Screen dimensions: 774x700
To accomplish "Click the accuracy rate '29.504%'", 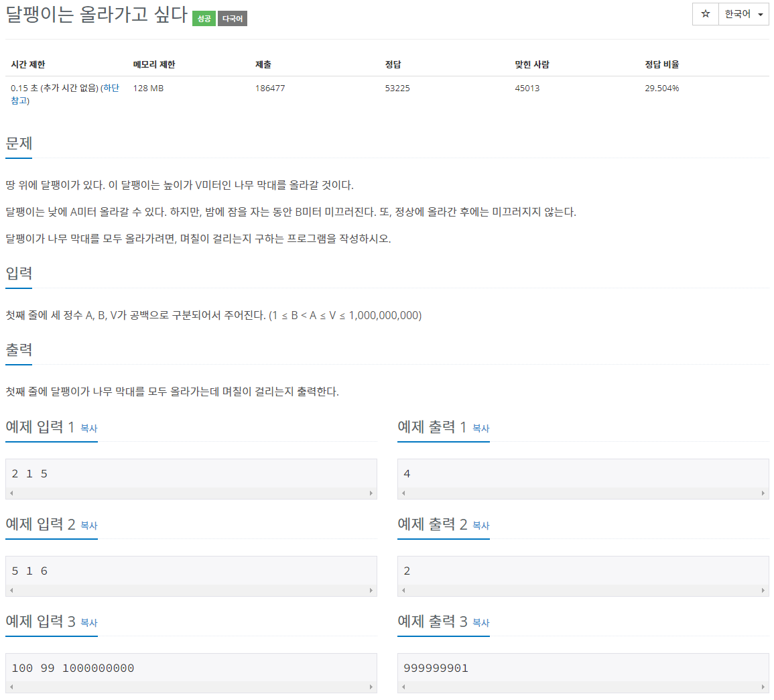I will pos(662,88).
